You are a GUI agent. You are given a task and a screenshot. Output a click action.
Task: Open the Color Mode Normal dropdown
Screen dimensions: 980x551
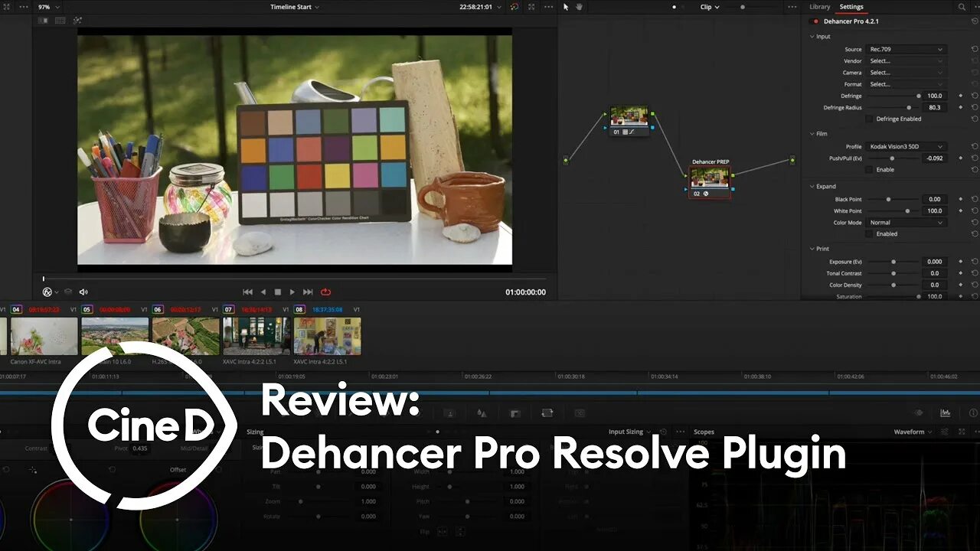click(x=906, y=223)
